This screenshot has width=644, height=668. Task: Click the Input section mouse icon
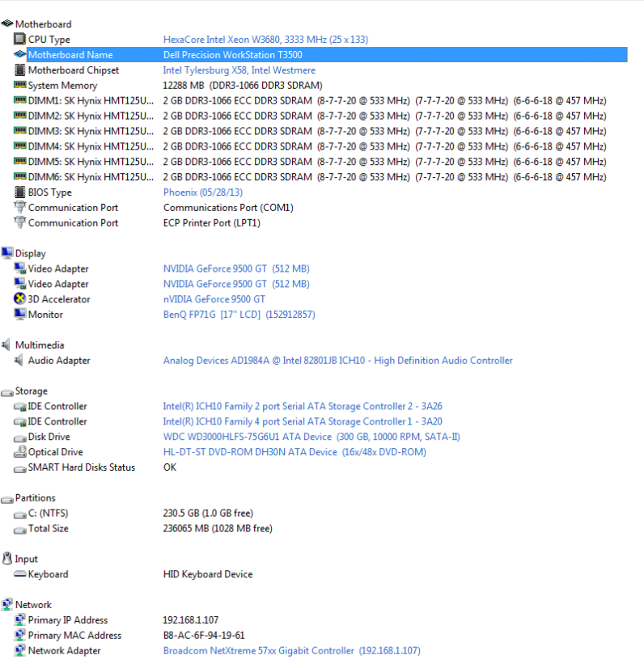(x=7, y=559)
